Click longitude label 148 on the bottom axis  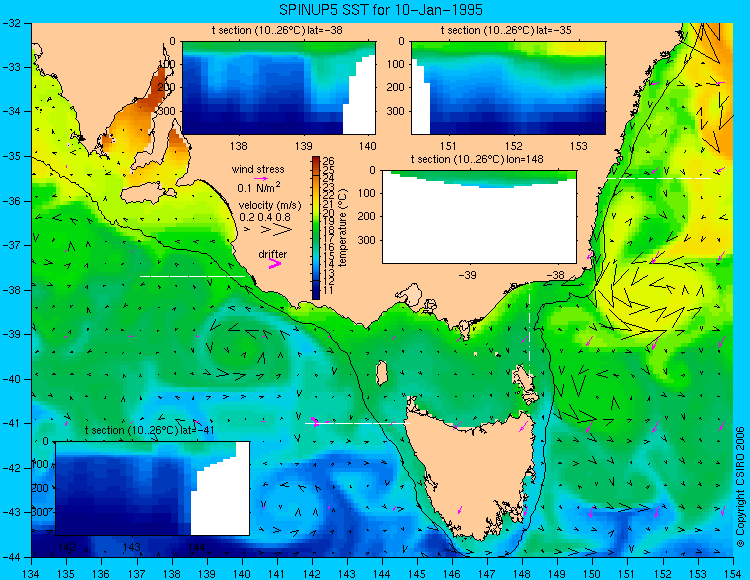click(522, 574)
